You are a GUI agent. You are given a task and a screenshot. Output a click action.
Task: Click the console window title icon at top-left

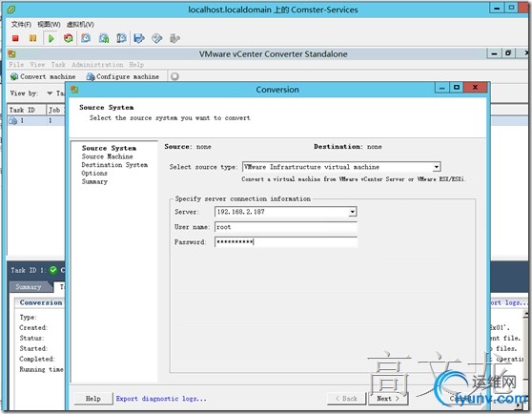10,10
